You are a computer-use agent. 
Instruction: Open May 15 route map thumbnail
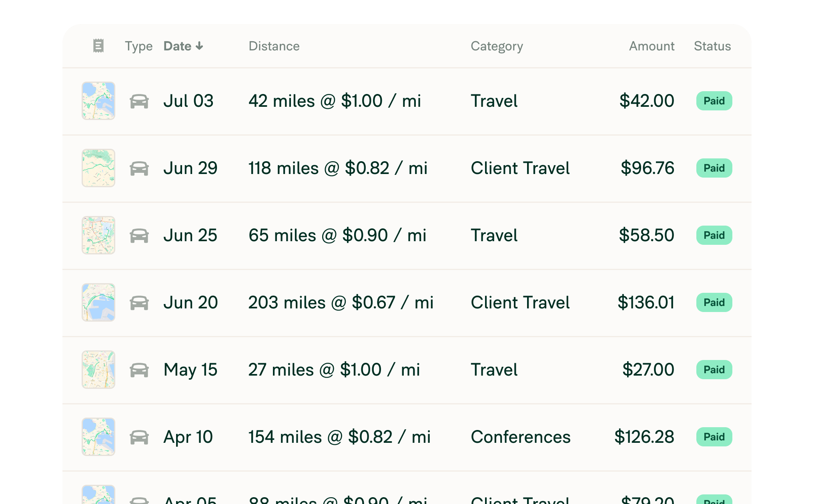[98, 370]
